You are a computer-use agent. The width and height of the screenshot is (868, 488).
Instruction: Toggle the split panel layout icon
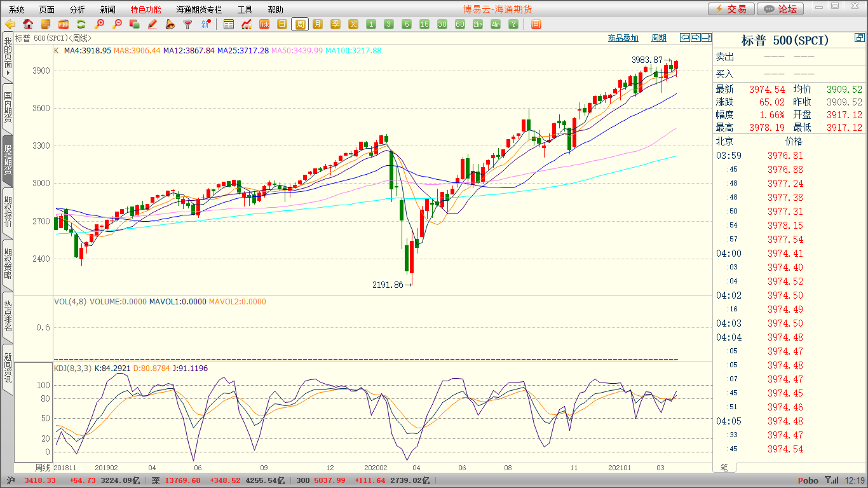706,37
